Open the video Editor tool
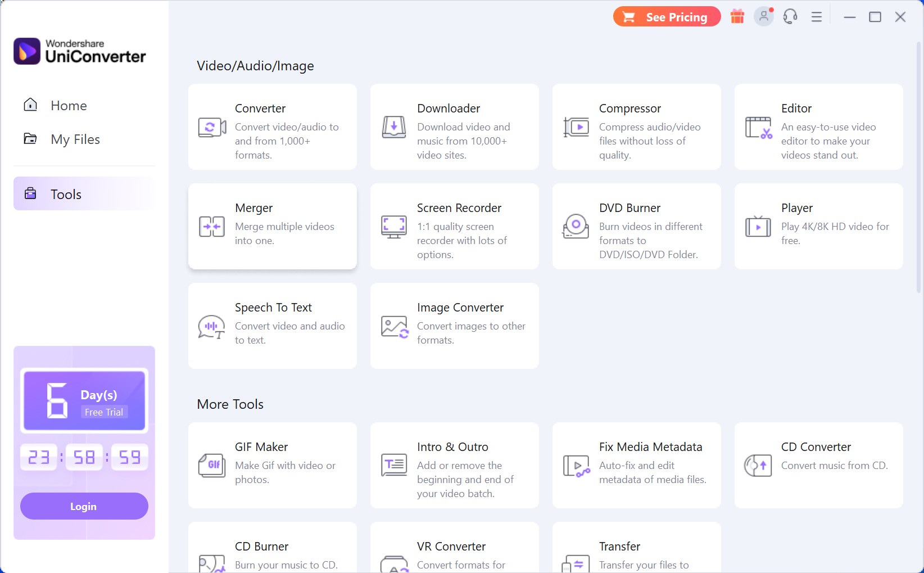The width and height of the screenshot is (924, 573). click(x=818, y=127)
